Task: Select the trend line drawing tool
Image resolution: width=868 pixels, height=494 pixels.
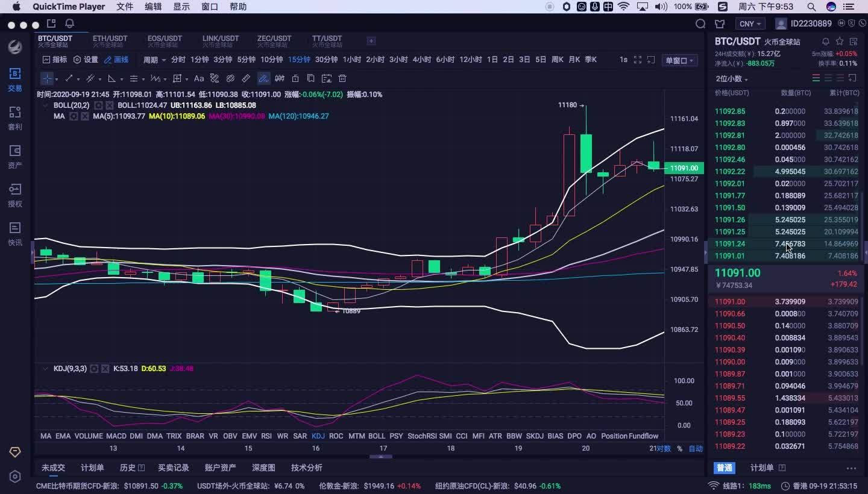Action: [69, 78]
